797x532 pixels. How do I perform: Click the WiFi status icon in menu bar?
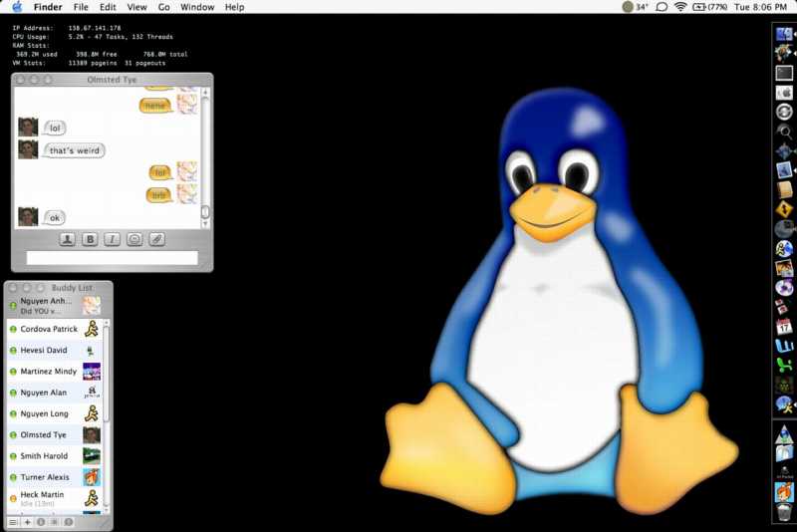[680, 7]
